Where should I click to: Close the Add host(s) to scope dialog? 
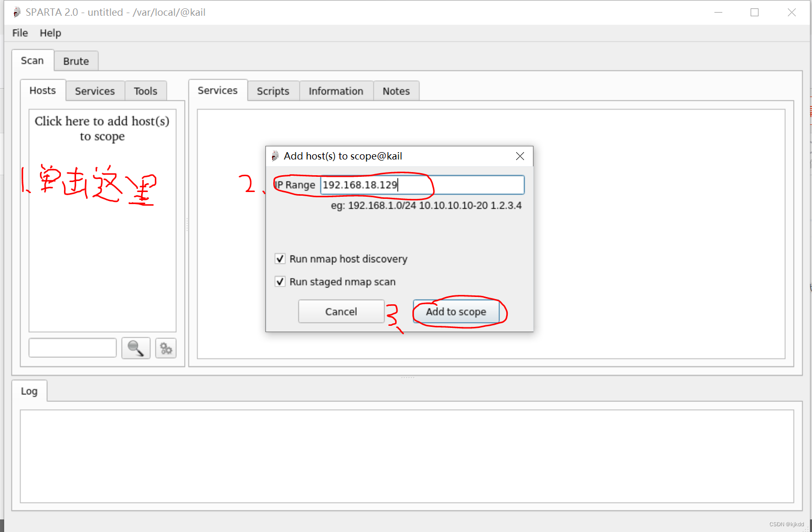(x=520, y=156)
